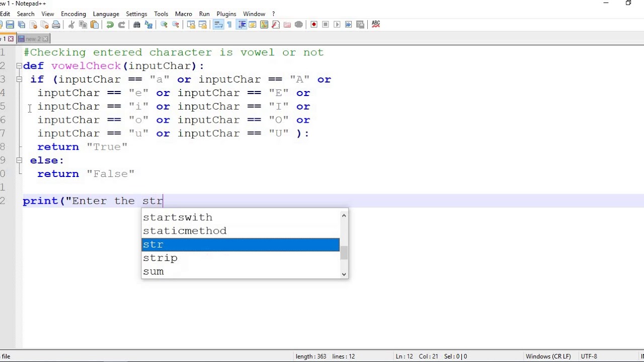Click the Save All toolbar icon
This screenshot has height=362, width=644.
tap(21, 25)
